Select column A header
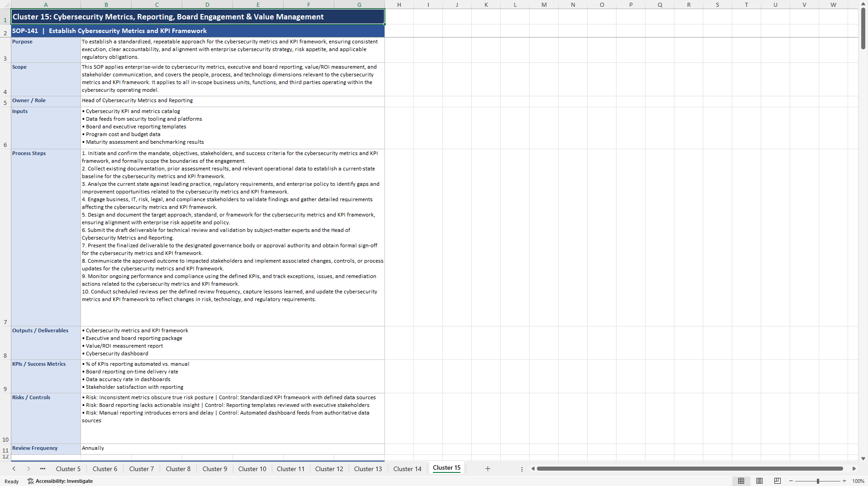The image size is (868, 486). (46, 5)
